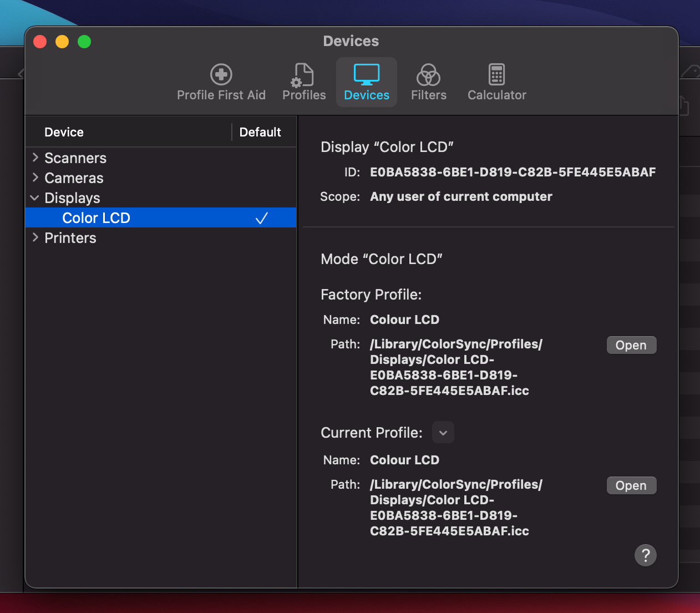700x613 pixels.
Task: Expand the Scanners group
Action: click(x=35, y=158)
